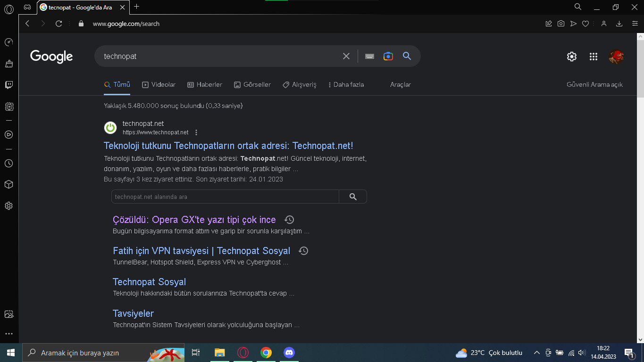Open the Player icon in the sidebar
Image resolution: width=644 pixels, height=362 pixels.
pyautogui.click(x=8, y=134)
